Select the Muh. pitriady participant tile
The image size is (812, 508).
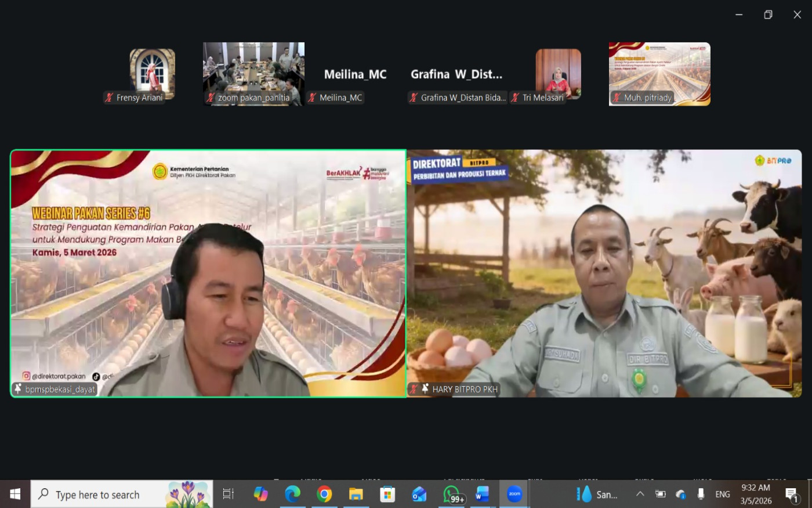click(x=659, y=74)
